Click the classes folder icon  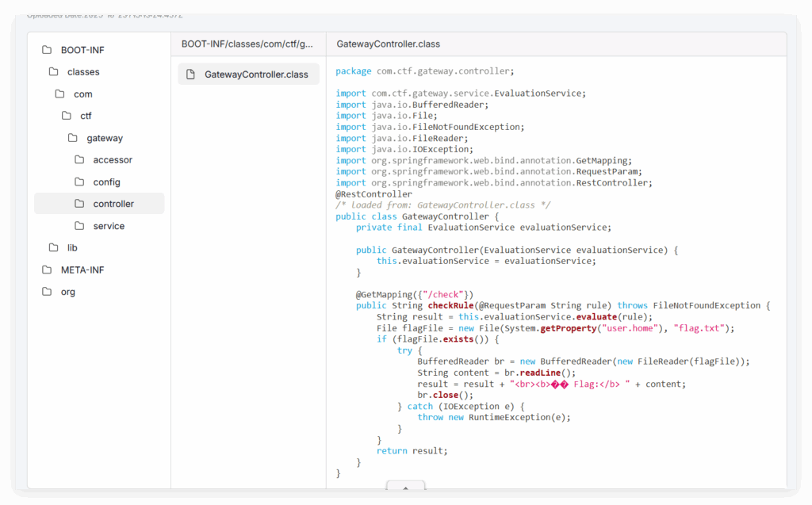[x=53, y=72]
